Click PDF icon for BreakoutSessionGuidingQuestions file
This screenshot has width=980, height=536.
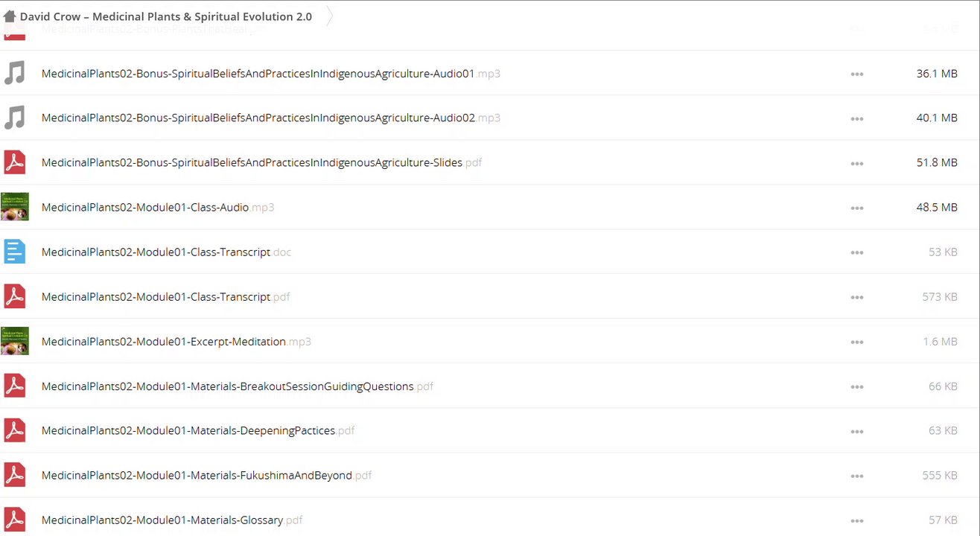[15, 386]
